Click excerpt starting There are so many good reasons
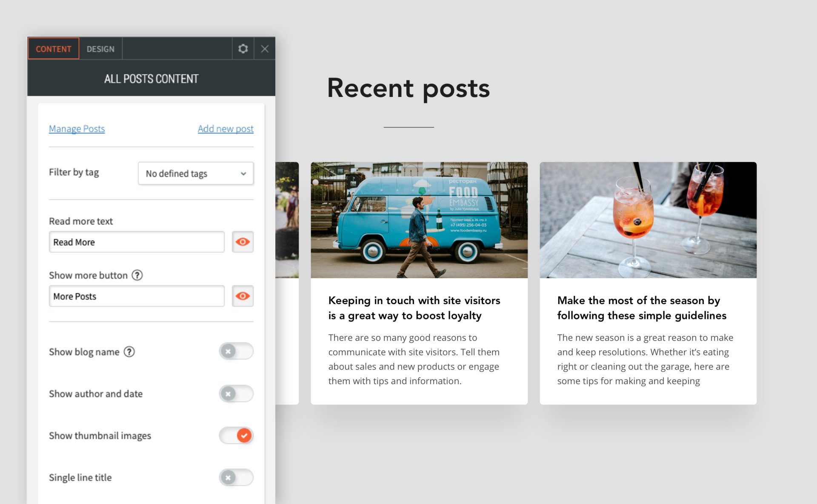 tap(414, 359)
